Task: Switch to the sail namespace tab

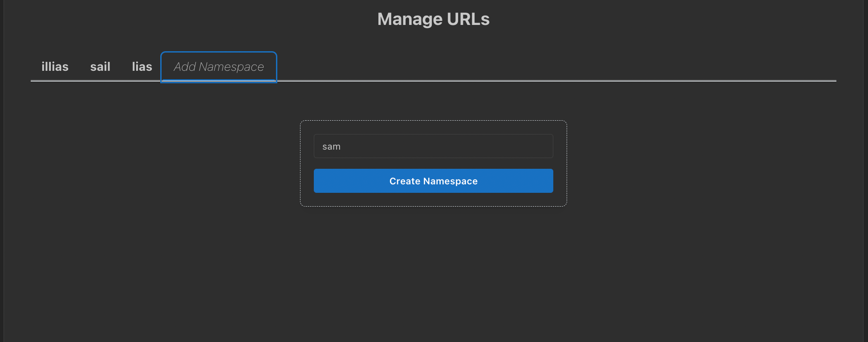Action: tap(100, 67)
